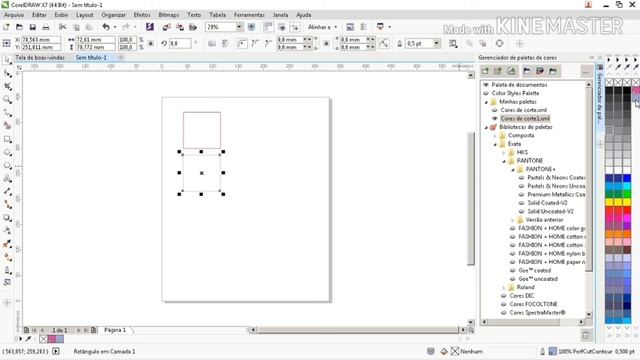
Task: Toggle visibility of Paleta de documentos
Action: [486, 85]
